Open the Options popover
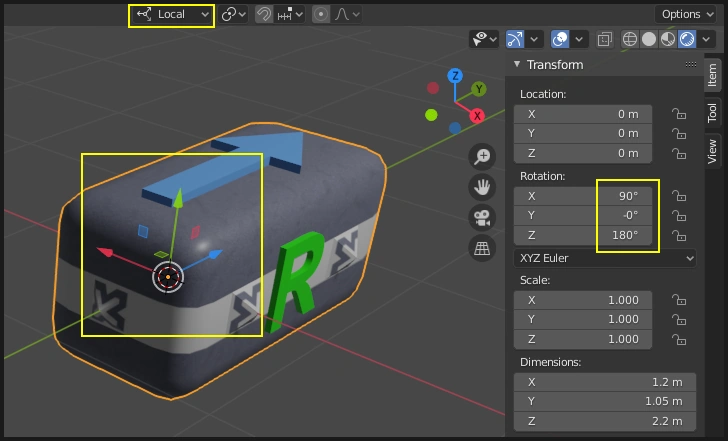728x441 pixels. click(x=688, y=14)
